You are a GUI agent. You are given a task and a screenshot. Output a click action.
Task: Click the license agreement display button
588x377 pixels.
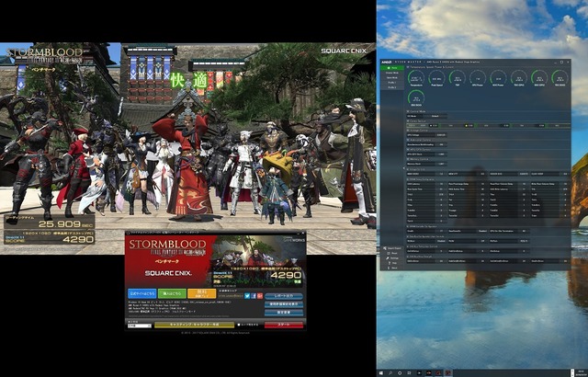(x=284, y=304)
